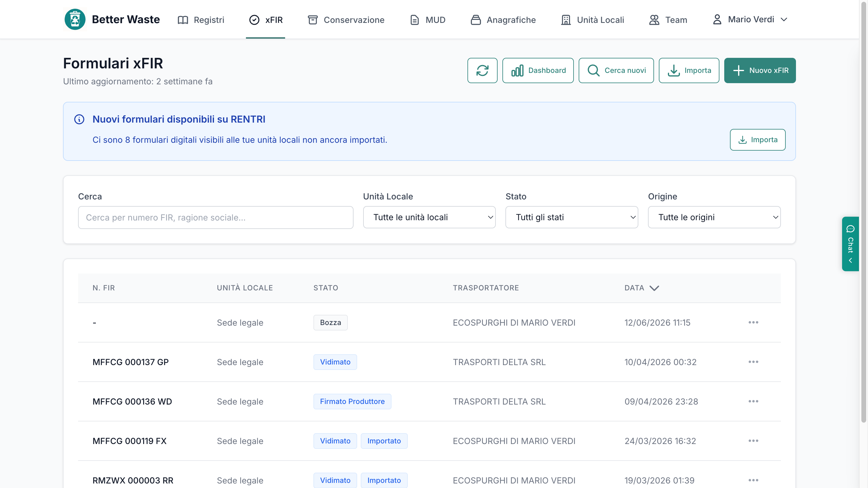
Task: Open the Origine filter dropdown
Action: click(x=714, y=217)
